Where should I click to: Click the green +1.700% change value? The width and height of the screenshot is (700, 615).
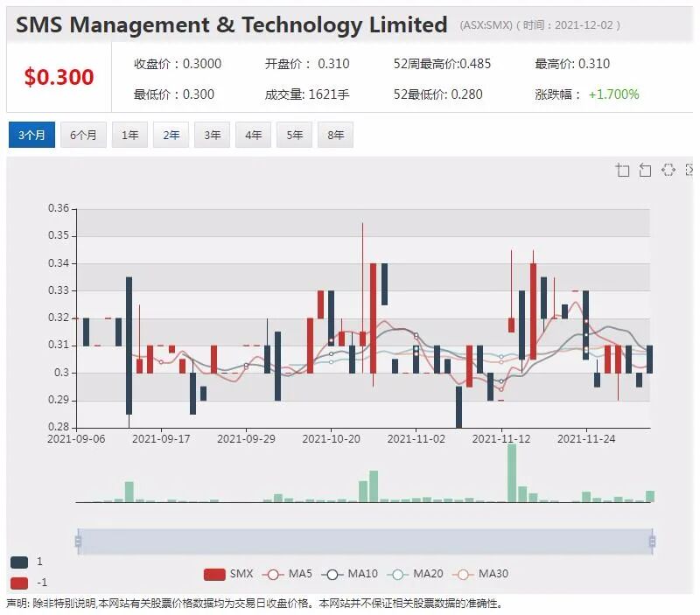[614, 94]
